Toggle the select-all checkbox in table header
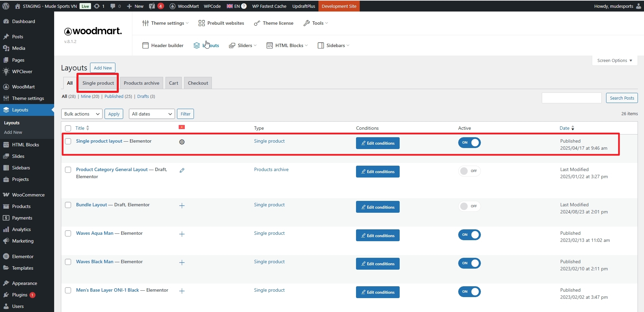Viewport: 644px width, 312px height. click(68, 128)
